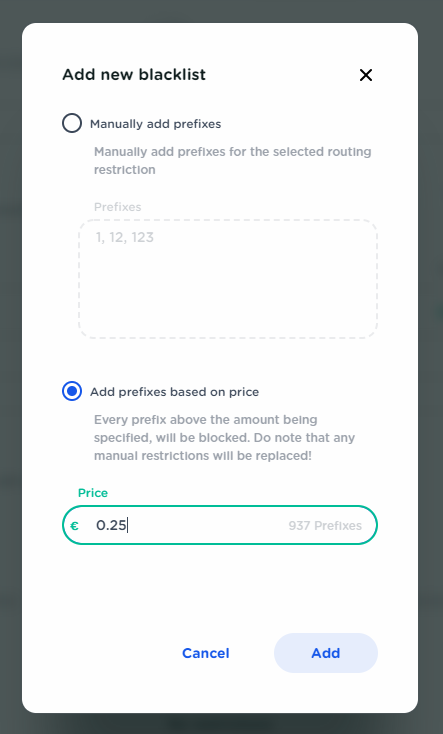This screenshot has height=734, width=443.
Task: Select the Add prefixes based on price radio
Action: pyautogui.click(x=72, y=391)
